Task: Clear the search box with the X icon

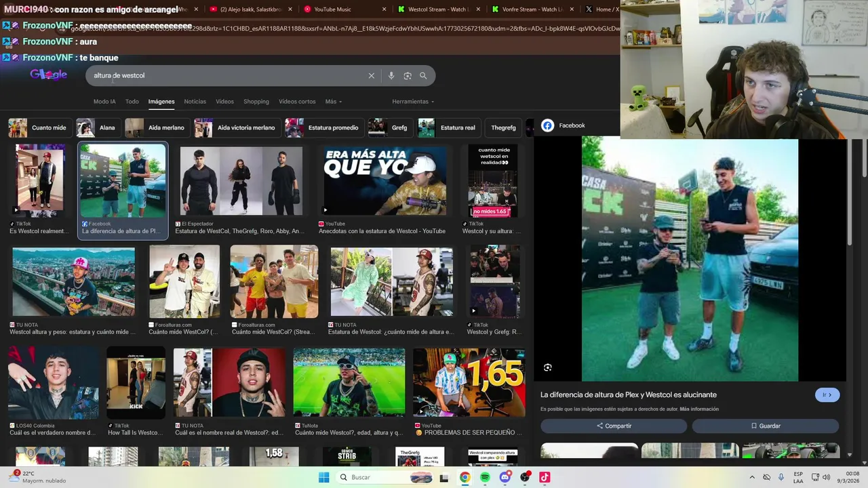Action: (371, 76)
